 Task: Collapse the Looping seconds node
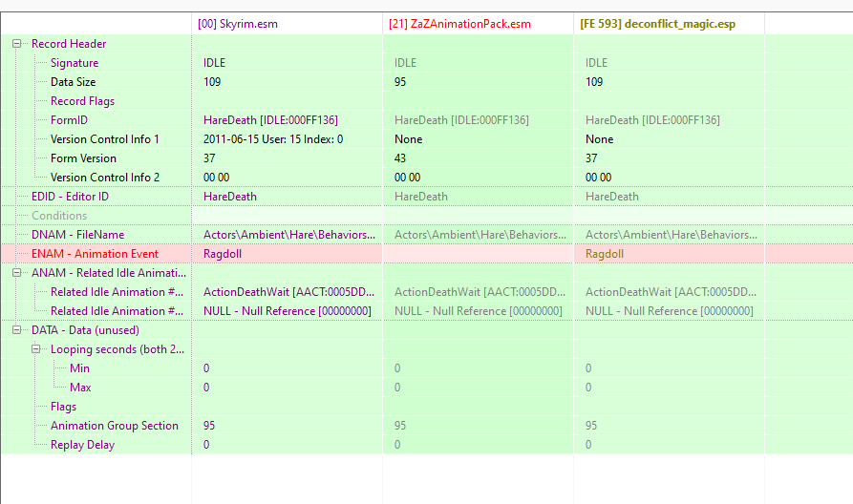point(36,348)
